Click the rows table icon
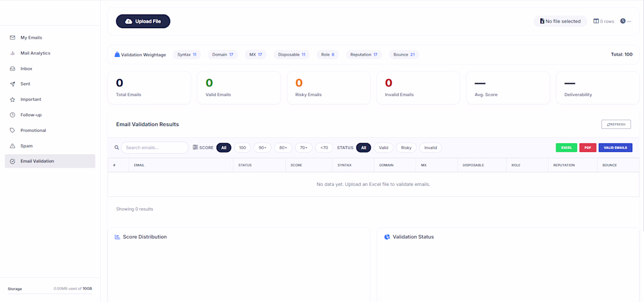Viewport: 644px width, 302px height. click(596, 21)
